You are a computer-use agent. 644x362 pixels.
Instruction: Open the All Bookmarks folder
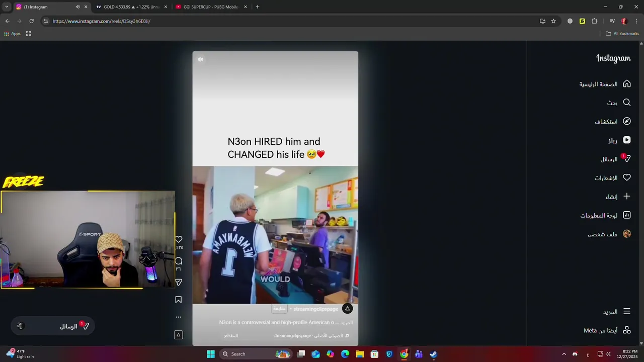(x=622, y=34)
